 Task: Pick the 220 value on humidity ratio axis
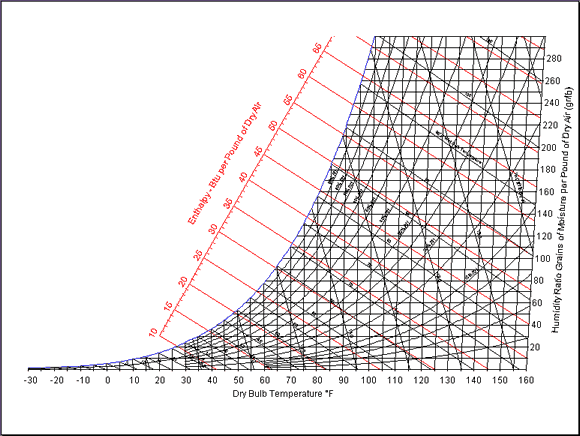pyautogui.click(x=550, y=125)
